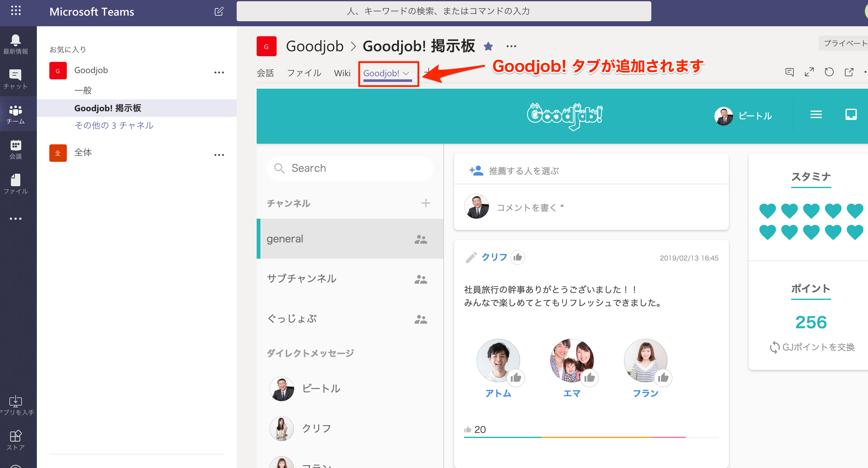
Task: Toggle favorite star for Goodjob! 掲示板
Action: click(x=488, y=46)
